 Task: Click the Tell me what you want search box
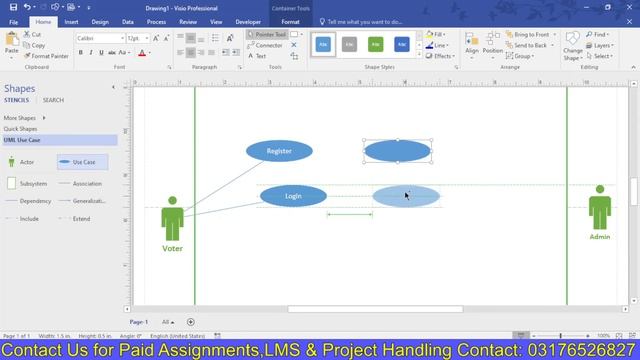click(361, 22)
